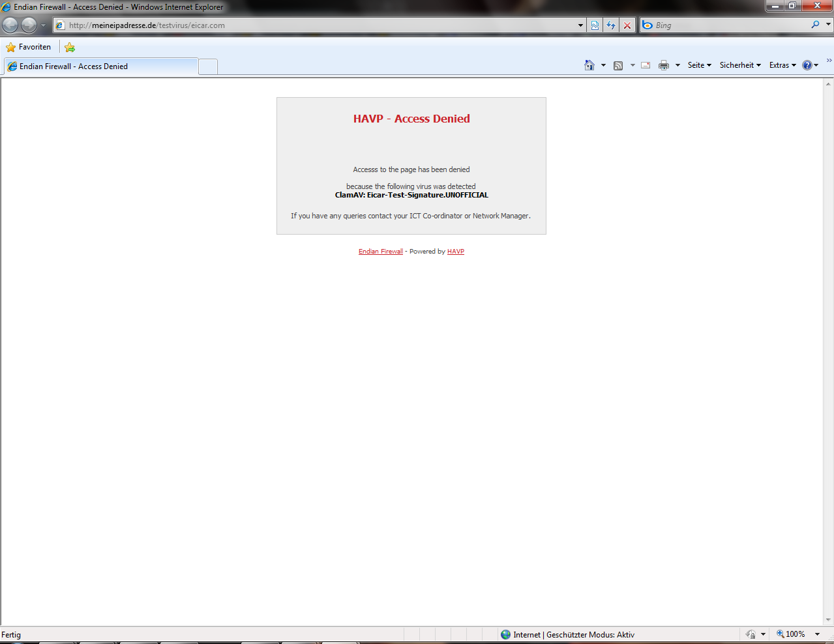Click the red stop loading icon
Screen dimensions: 834x644
627,25
